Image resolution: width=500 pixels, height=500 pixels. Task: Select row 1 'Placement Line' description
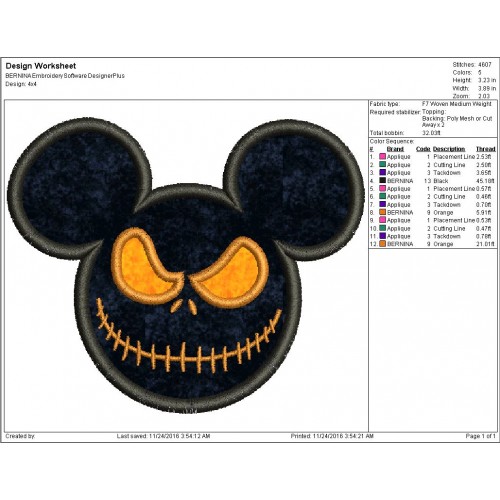coord(454,156)
